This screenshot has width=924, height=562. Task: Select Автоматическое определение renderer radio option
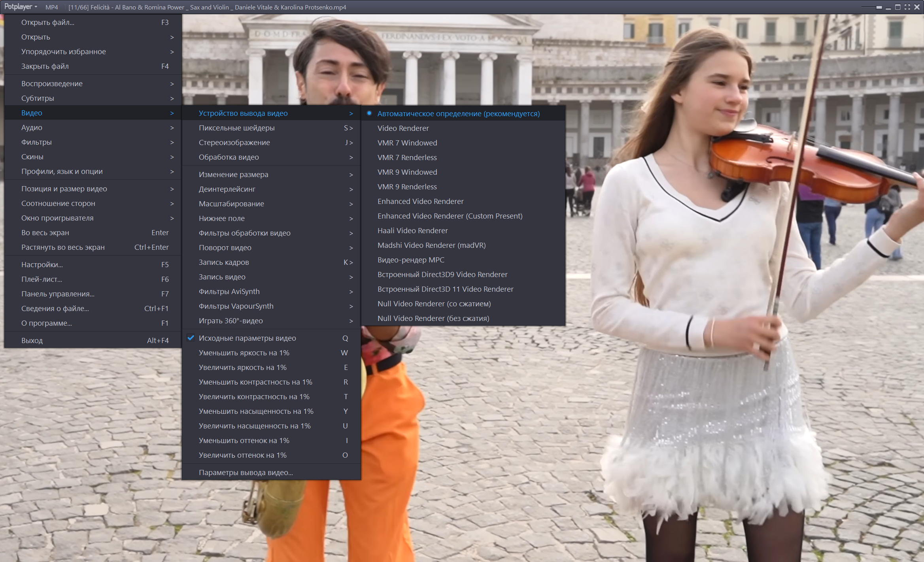(458, 113)
